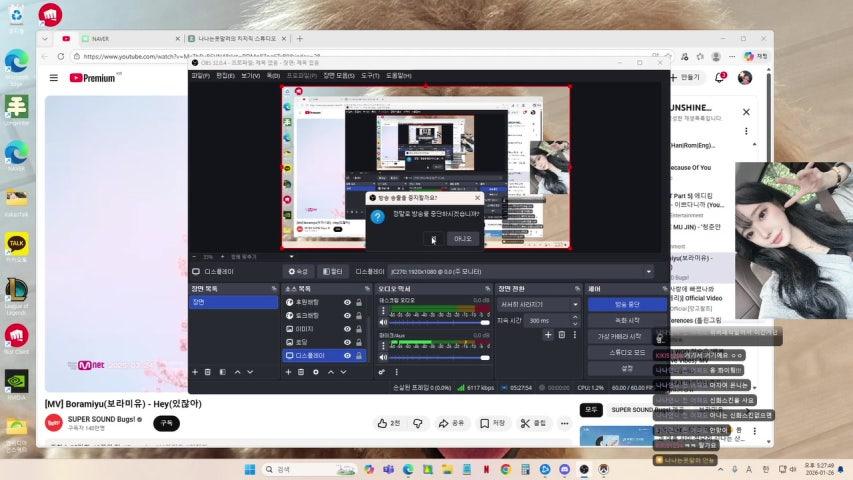Delete selected source with trash icon
Image resolution: width=853 pixels, height=480 pixels.
(x=302, y=372)
